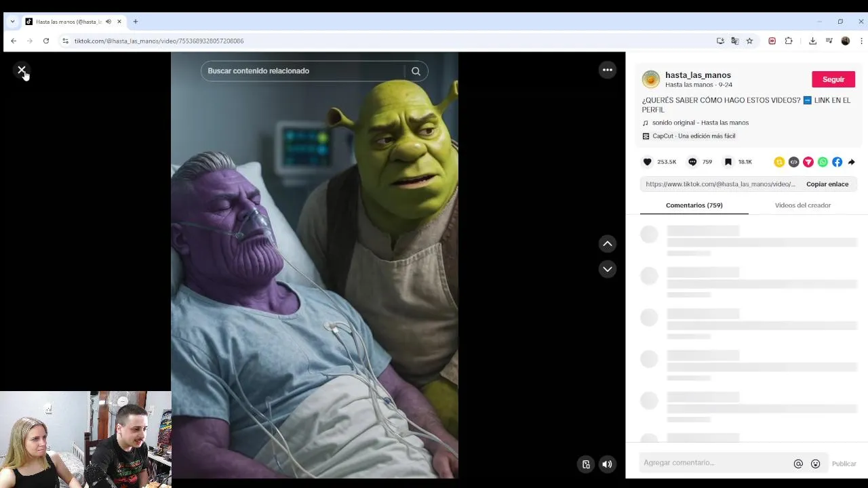Screen dimensions: 868x488
Task: Click the red fast-forward extension icon
Action: [x=772, y=41]
